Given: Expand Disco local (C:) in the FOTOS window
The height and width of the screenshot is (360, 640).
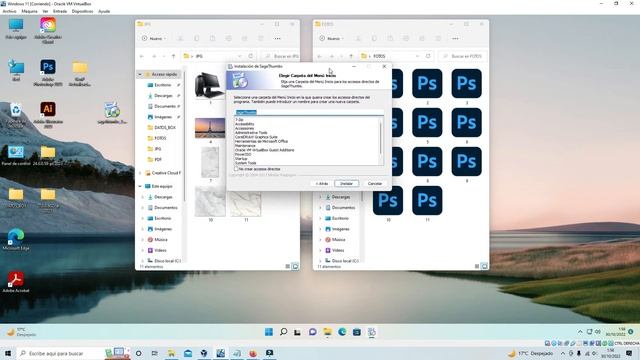Looking at the screenshot, I should tap(320, 260).
